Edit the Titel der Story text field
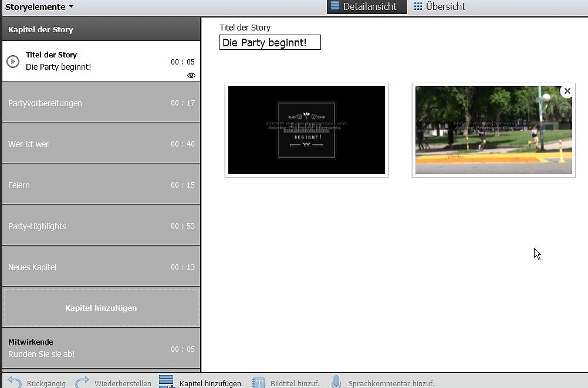The width and height of the screenshot is (588, 388). click(270, 42)
